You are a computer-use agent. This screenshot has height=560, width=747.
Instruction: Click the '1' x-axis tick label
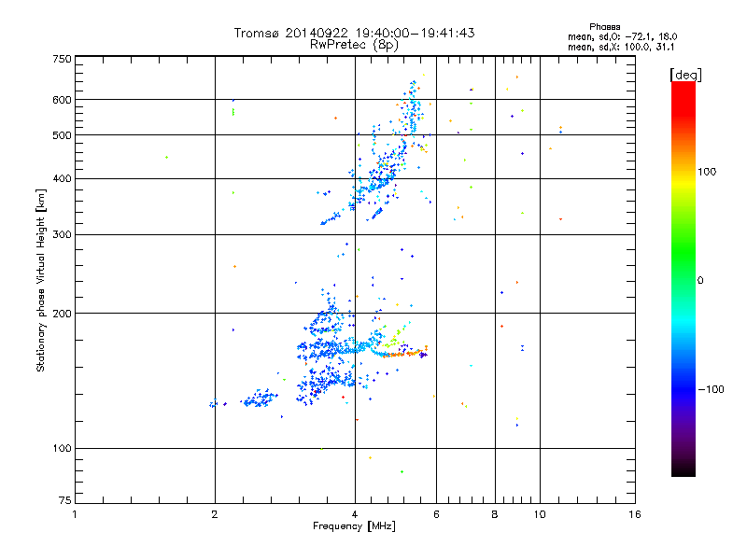pos(75,514)
